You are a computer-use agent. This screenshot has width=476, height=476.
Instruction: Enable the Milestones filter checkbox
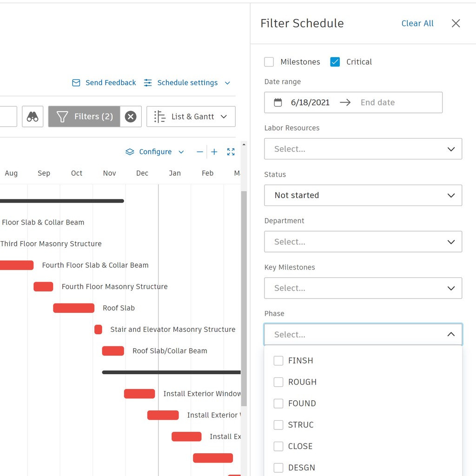click(269, 61)
